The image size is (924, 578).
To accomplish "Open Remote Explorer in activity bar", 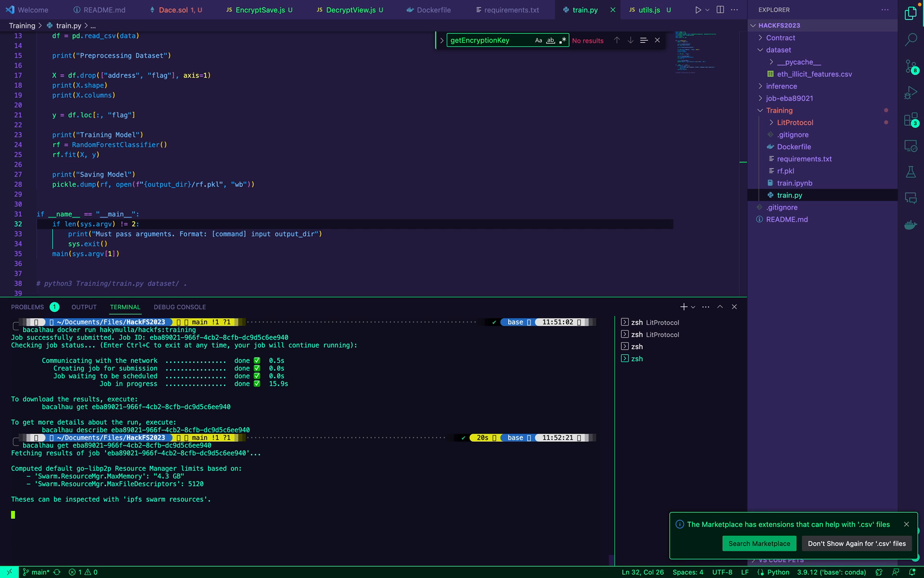I will (911, 145).
